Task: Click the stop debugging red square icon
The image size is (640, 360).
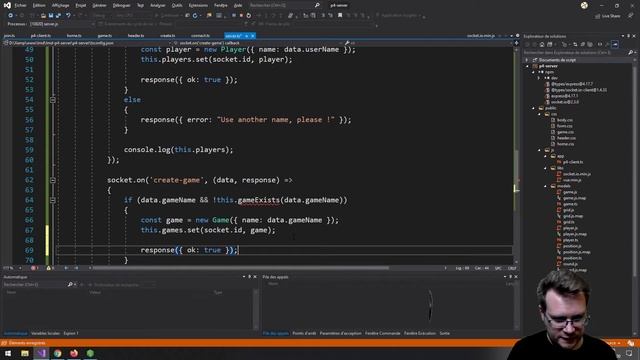Action: tap(241, 16)
